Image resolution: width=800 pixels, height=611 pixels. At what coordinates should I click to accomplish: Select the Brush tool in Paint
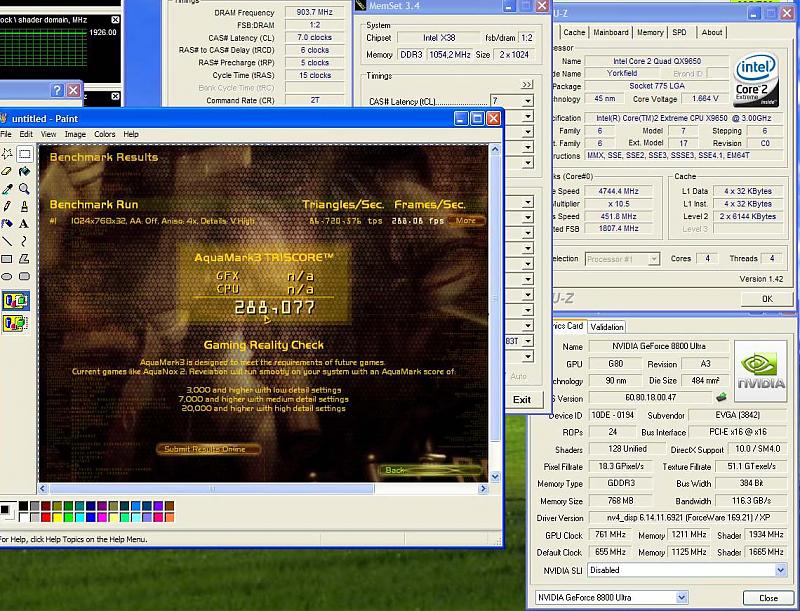(x=24, y=207)
